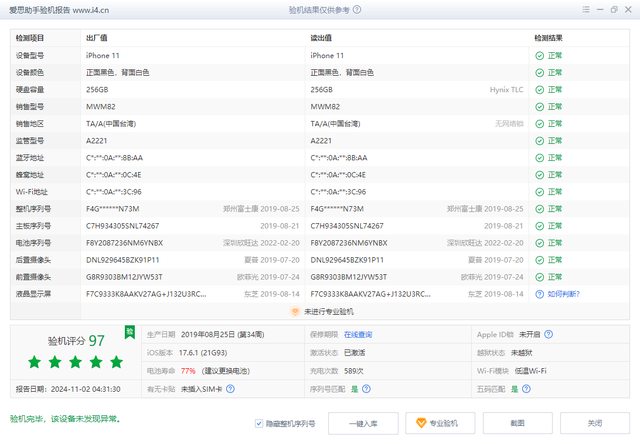640x444 pixels.
Task: Click the orange warning icon beside 未进行专业验机
Action: [293, 311]
